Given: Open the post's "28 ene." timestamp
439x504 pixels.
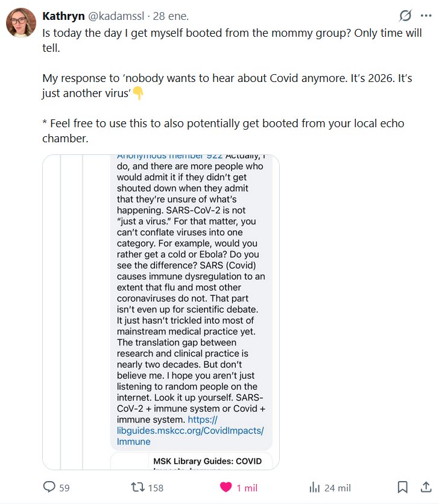Looking at the screenshot, I should point(167,15).
